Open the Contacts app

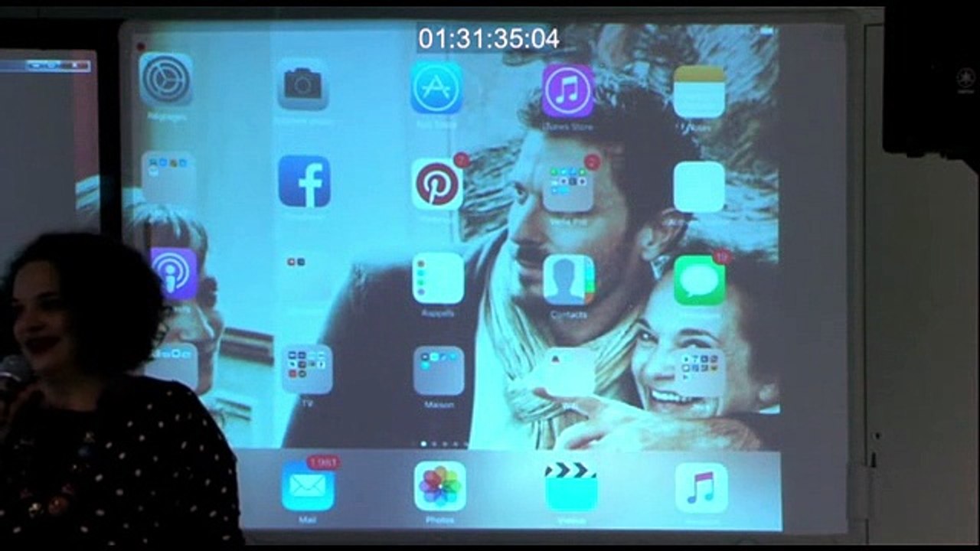coord(569,280)
